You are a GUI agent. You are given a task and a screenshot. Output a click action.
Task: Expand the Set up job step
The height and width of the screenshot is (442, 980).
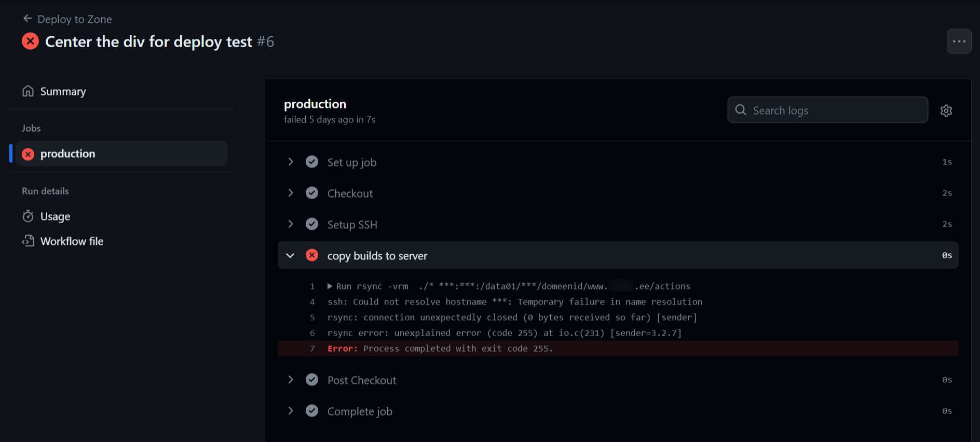[291, 162]
